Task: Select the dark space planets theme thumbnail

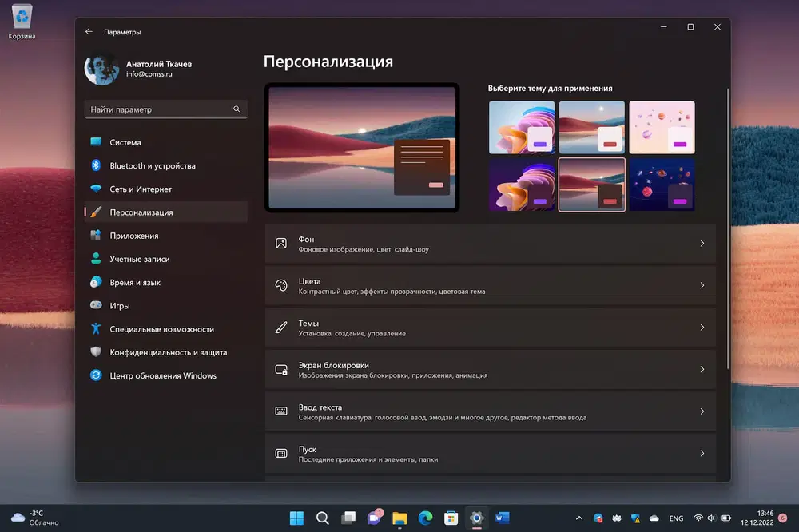Action: 662,185
